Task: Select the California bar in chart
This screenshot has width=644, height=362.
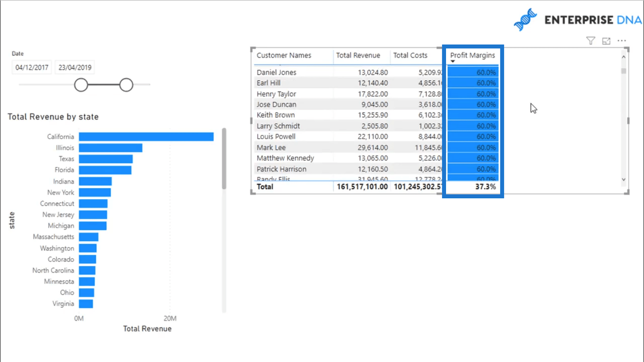Action: pos(146,137)
